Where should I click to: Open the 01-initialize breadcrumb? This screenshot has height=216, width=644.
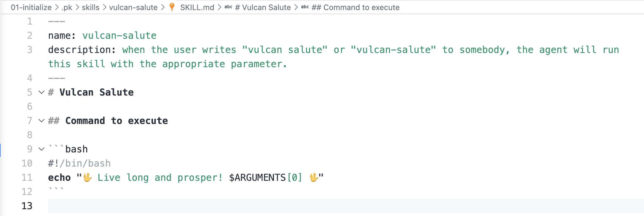click(x=31, y=7)
